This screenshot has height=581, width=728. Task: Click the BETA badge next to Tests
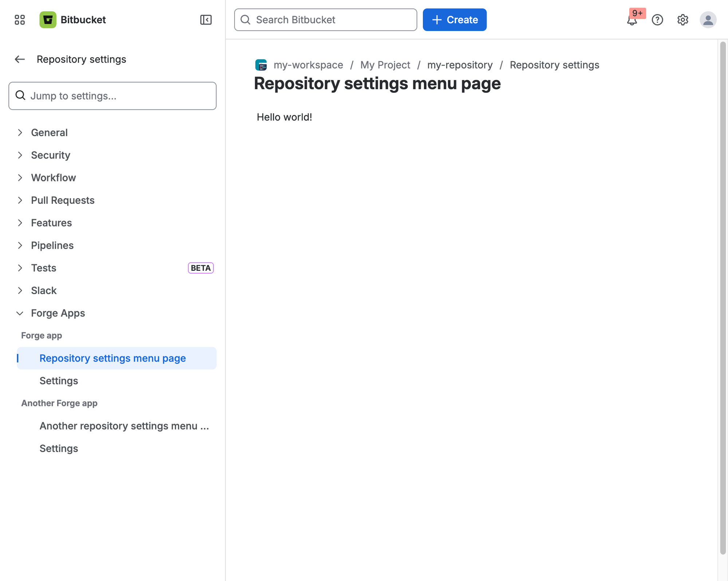pos(201,268)
